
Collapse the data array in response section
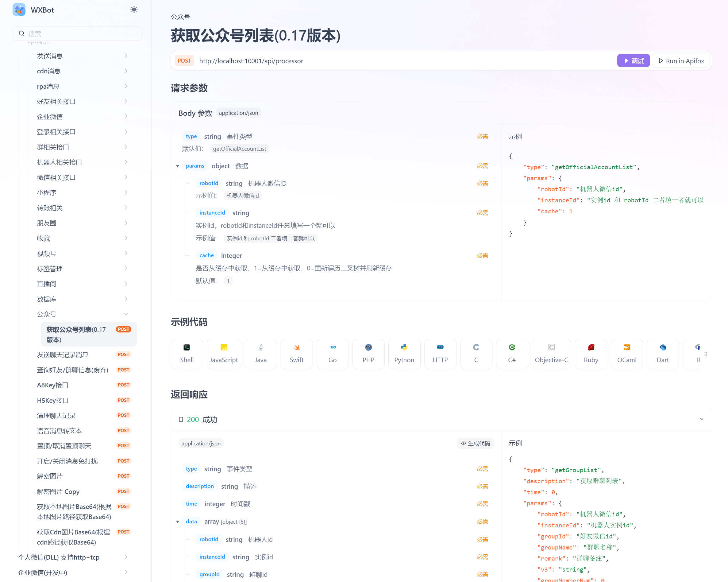[x=178, y=521]
